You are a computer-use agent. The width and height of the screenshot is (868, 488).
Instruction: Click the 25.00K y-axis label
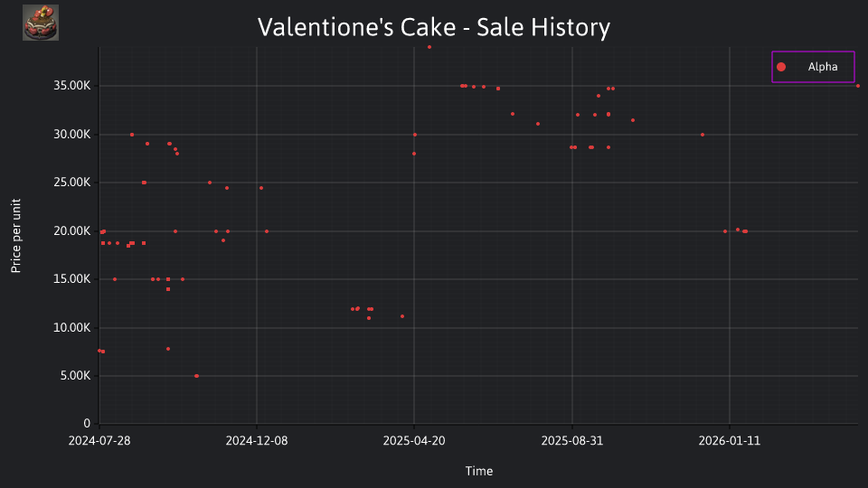coord(72,183)
